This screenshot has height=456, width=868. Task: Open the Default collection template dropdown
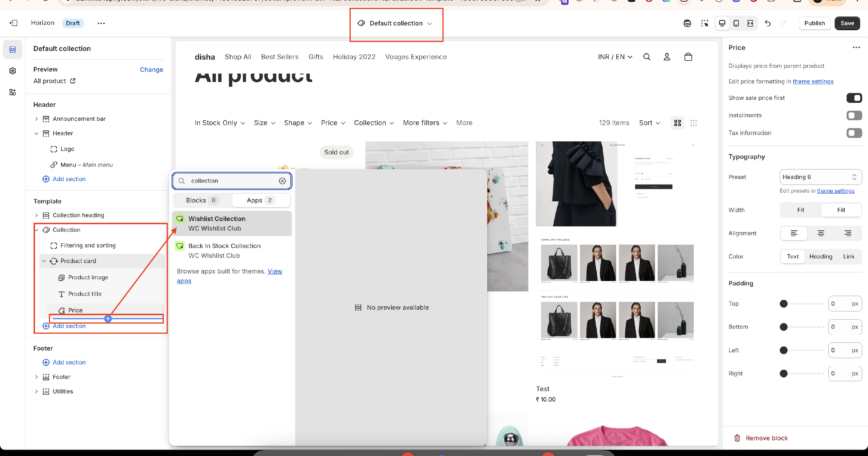click(x=396, y=23)
